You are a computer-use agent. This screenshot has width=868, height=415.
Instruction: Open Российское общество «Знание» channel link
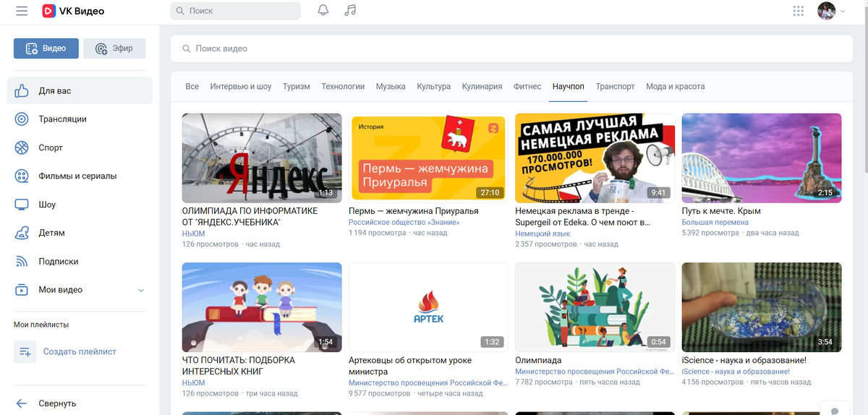pos(404,223)
